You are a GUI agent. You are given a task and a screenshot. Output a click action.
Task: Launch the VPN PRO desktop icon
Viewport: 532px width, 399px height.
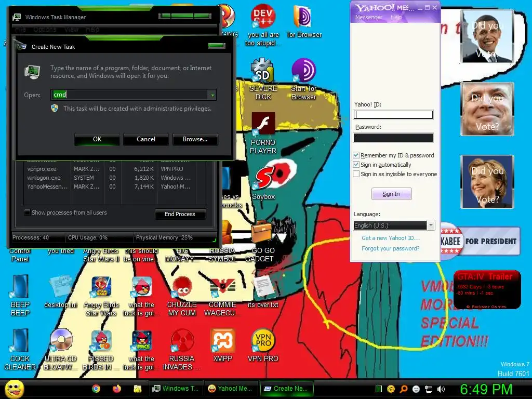[x=263, y=345]
